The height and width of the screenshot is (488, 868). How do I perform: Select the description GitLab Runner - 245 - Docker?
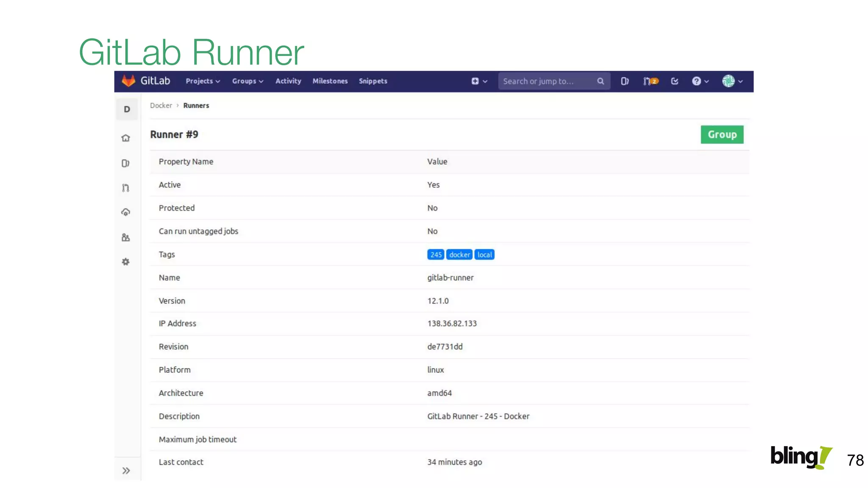[x=479, y=416]
